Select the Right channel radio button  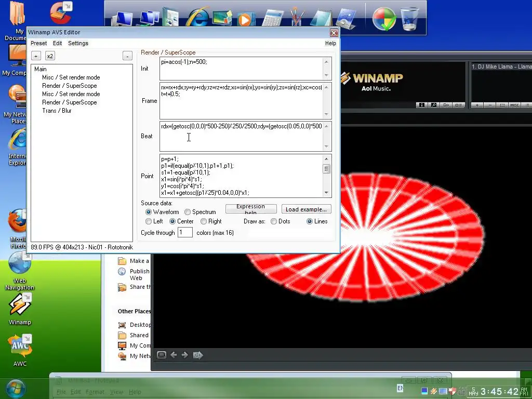[204, 221]
